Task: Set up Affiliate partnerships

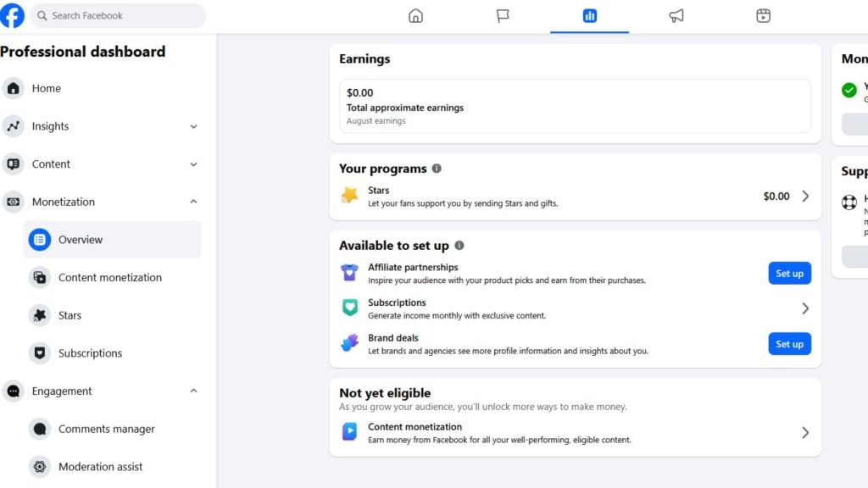Action: (789, 274)
